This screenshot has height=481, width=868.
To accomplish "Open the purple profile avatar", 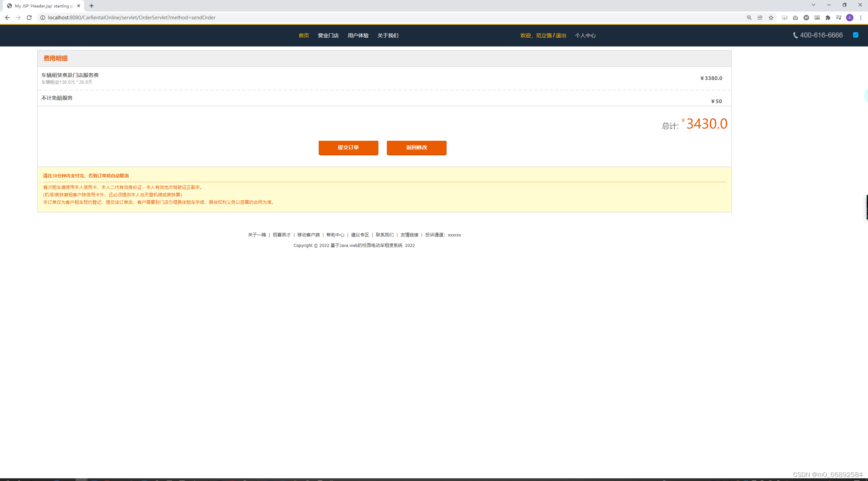I will coord(850,18).
